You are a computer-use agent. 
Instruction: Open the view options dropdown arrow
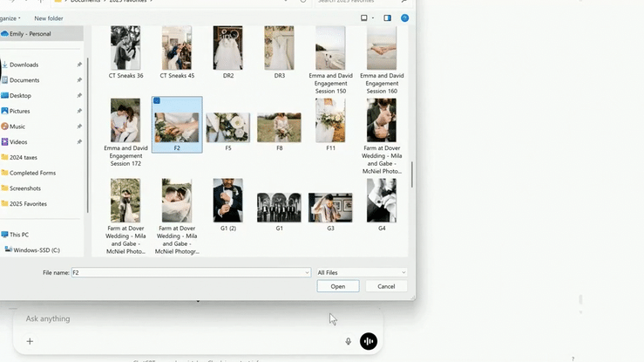coord(373,18)
